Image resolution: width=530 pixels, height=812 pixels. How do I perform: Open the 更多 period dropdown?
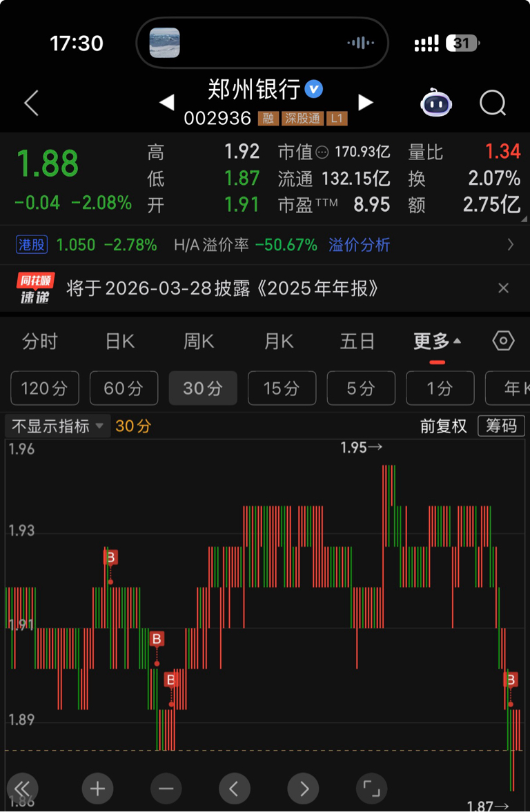437,341
